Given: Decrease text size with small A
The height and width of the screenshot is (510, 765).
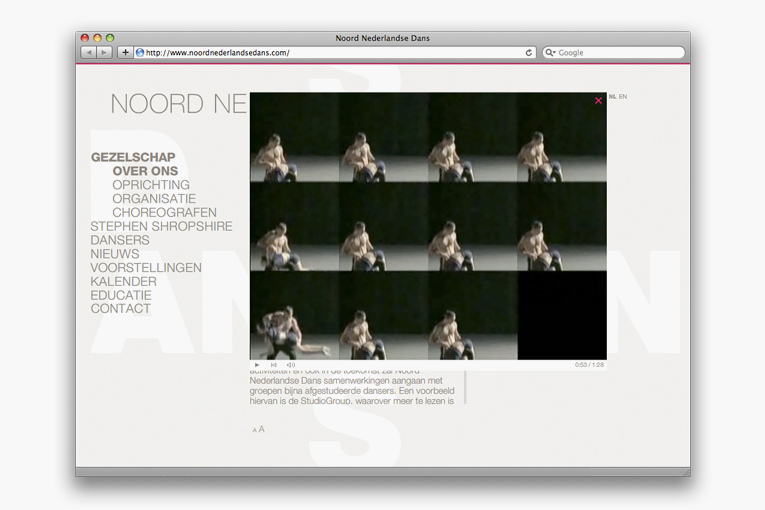Looking at the screenshot, I should [255, 430].
